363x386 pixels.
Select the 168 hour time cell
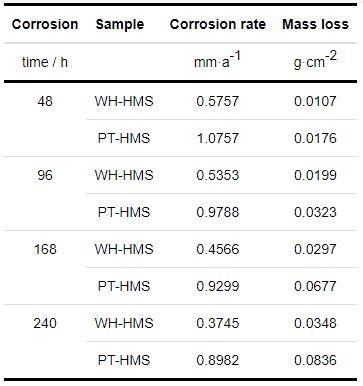pyautogui.click(x=45, y=249)
